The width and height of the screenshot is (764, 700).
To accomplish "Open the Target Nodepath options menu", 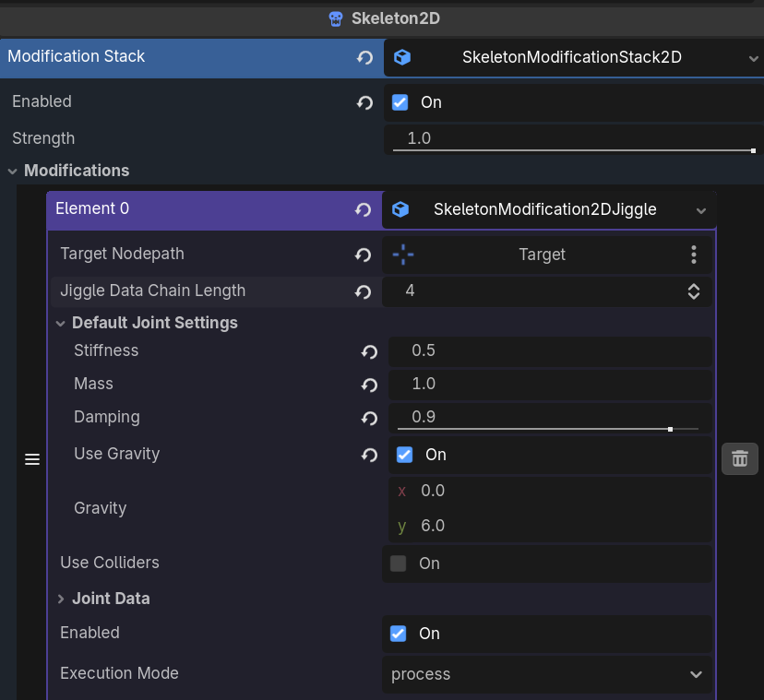I will [x=694, y=255].
